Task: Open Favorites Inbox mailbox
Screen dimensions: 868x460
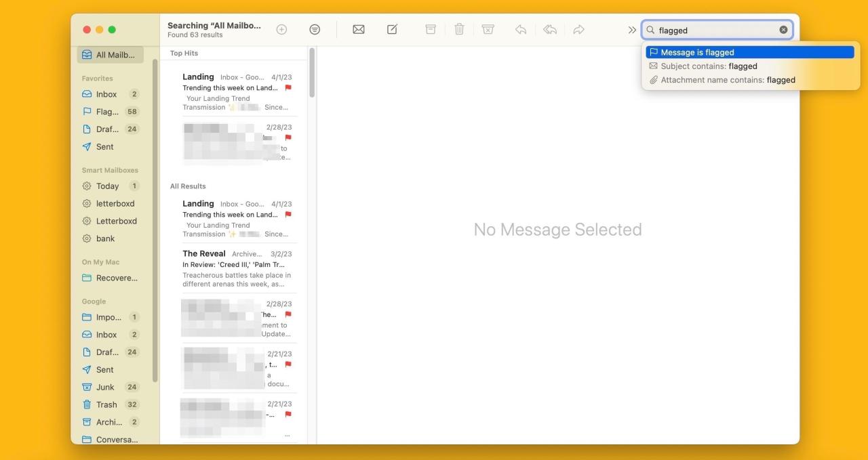Action: point(110,94)
